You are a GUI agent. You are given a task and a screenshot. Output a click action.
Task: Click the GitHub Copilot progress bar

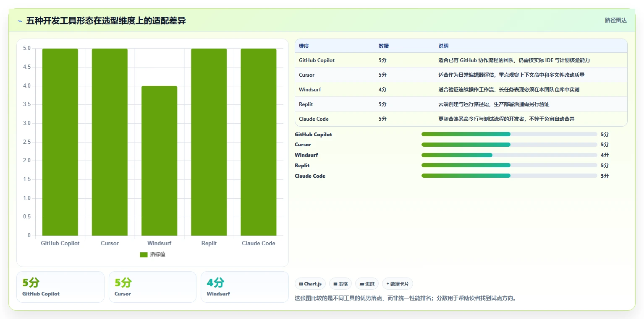coord(509,134)
